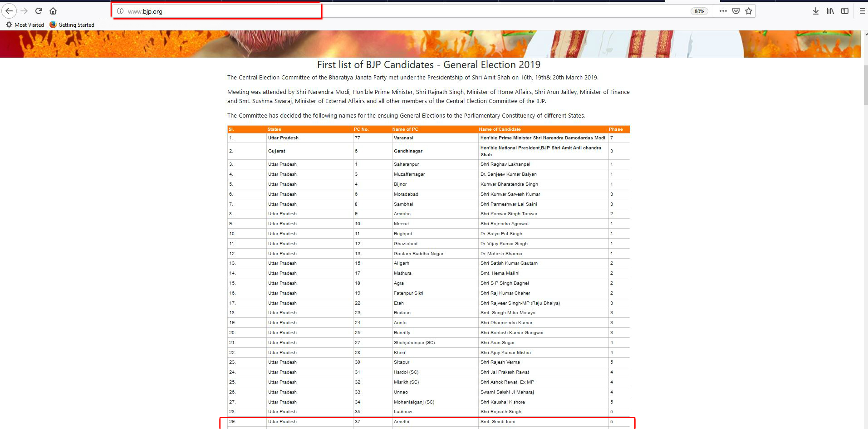Screen dimensions: 868x429
Task: Click the Amroha constituency cell
Action: coord(435,214)
